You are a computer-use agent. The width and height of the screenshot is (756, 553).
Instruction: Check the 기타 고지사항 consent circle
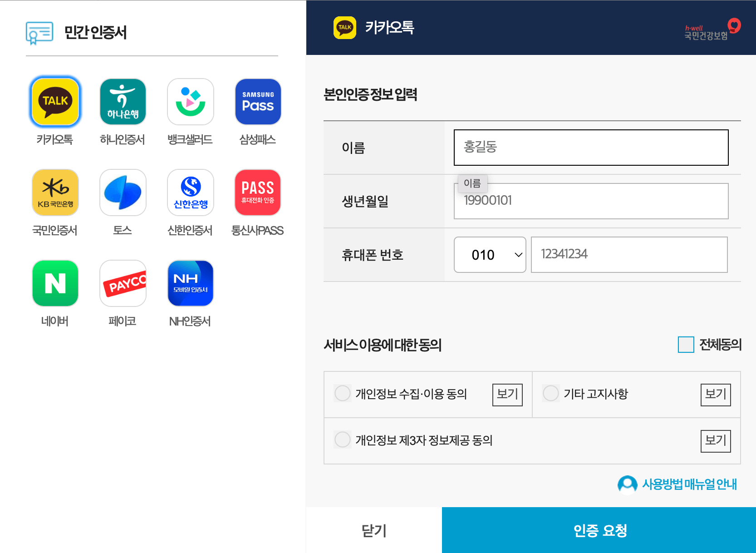pos(550,393)
